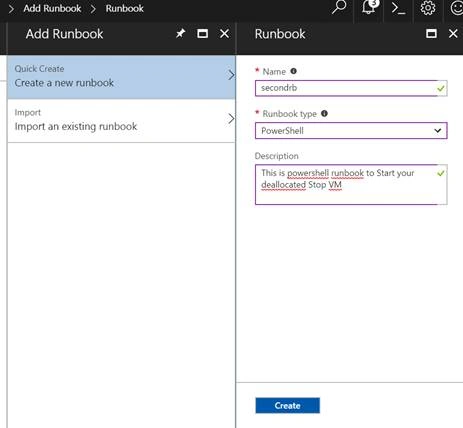Launch the Cloud Shell prompt icon
Image resolution: width=463 pixels, height=428 pixels.
[x=398, y=8]
